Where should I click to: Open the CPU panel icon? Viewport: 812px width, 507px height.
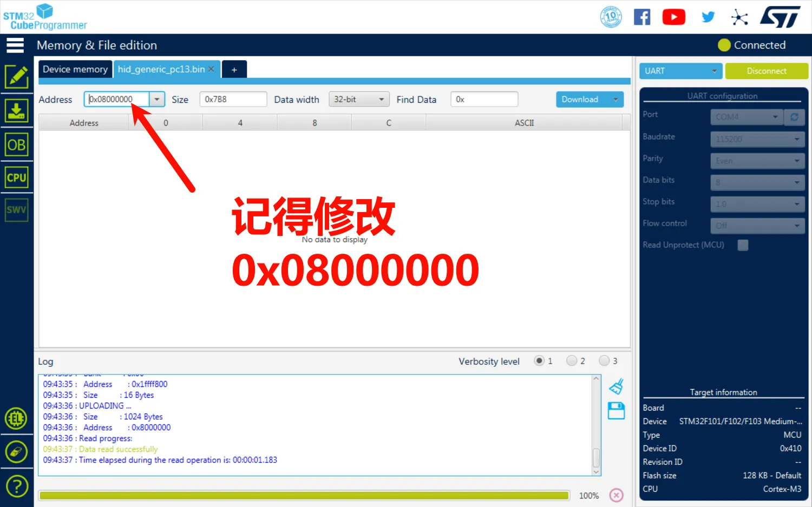pos(17,177)
